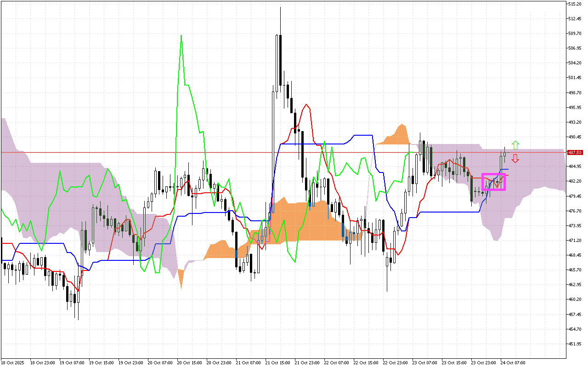Select the 18 Oct 2025 date label

(12, 362)
